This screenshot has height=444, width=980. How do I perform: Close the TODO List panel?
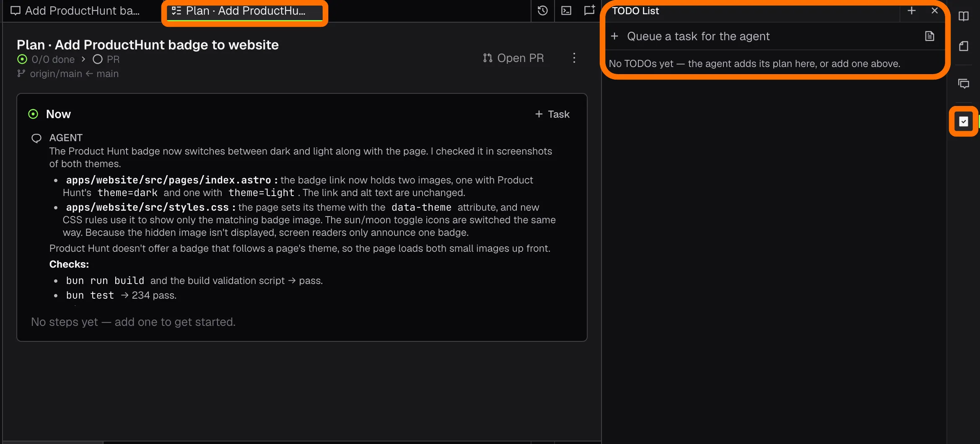click(934, 10)
